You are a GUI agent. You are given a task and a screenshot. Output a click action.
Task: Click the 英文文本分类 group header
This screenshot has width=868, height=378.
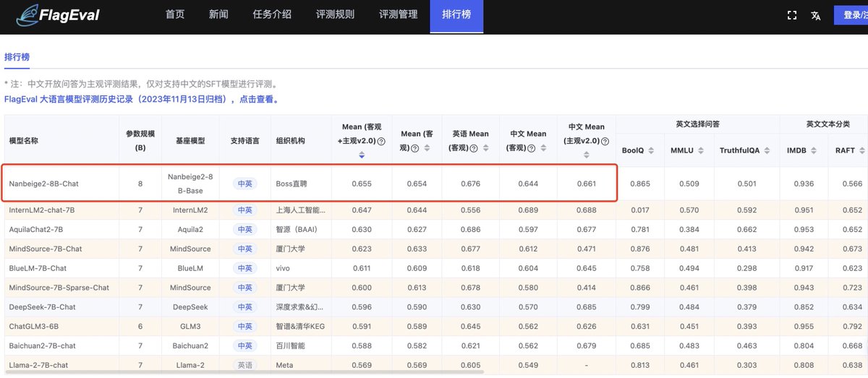pos(827,124)
